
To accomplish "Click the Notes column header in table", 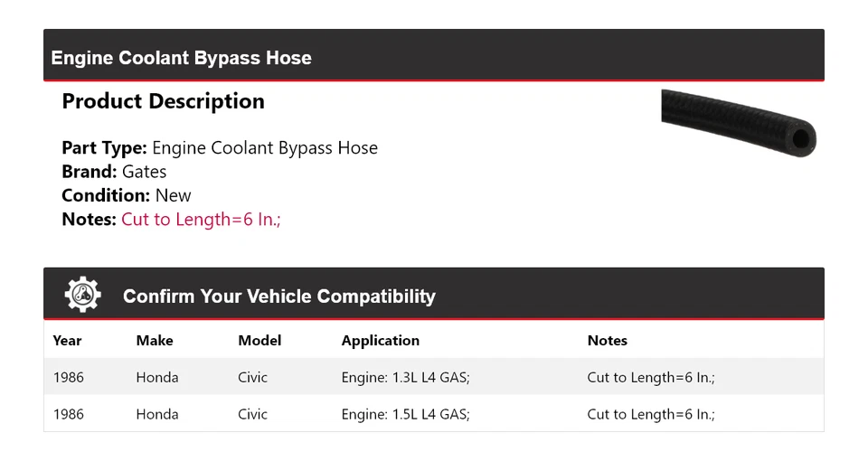I will (x=607, y=341).
